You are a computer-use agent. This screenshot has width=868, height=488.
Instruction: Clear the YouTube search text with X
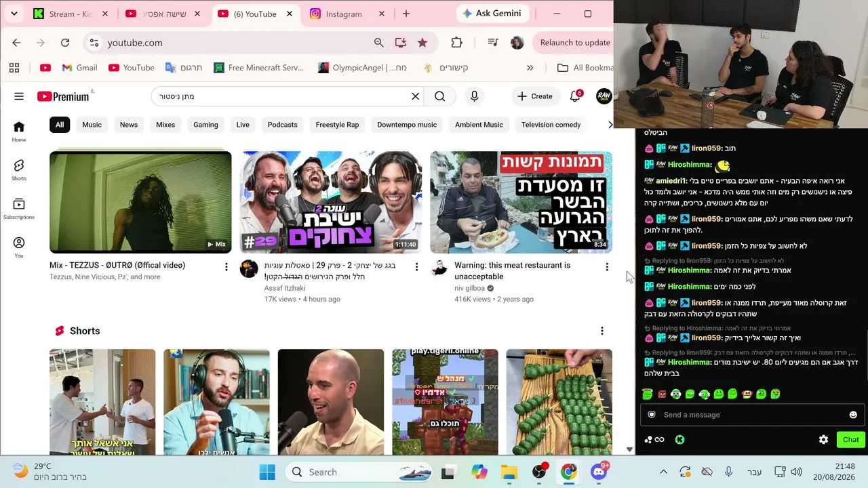click(x=416, y=96)
